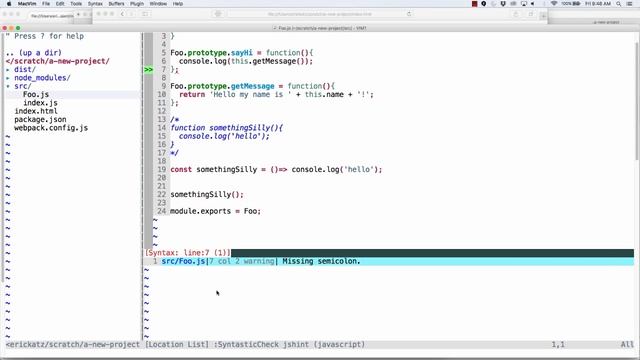Go up a directory in NERDTree

pos(33,53)
